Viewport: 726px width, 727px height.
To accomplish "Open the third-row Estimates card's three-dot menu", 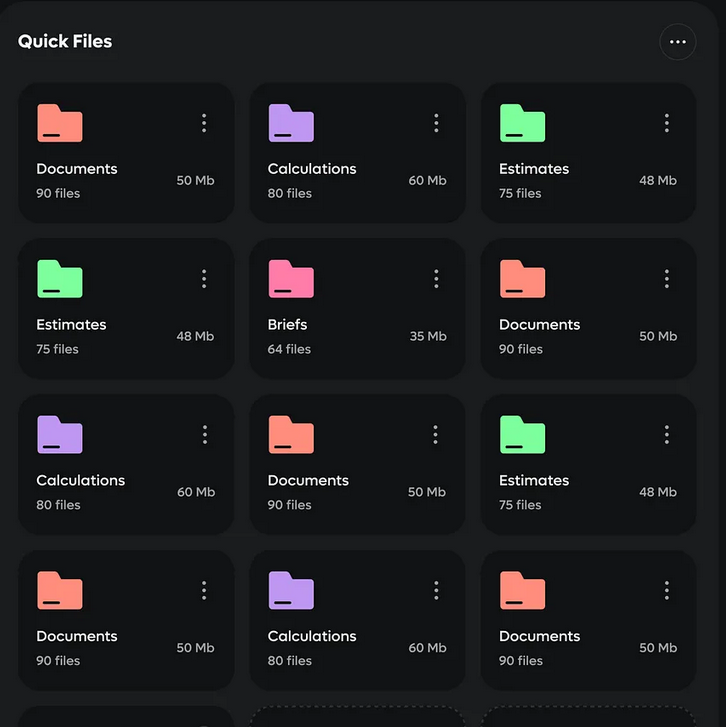I will point(667,434).
